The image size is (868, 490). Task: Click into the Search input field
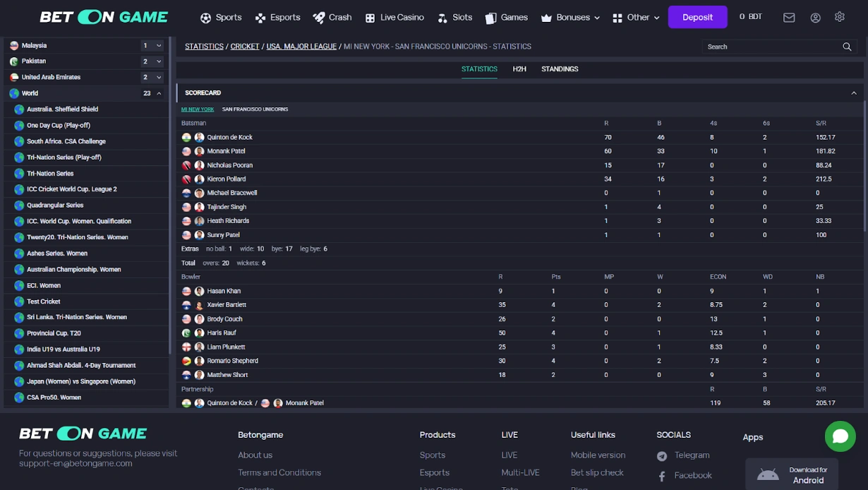(773, 47)
